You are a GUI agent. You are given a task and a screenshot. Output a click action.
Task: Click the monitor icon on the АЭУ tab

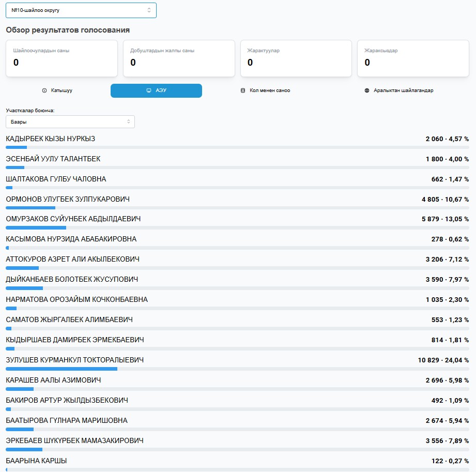tap(149, 90)
